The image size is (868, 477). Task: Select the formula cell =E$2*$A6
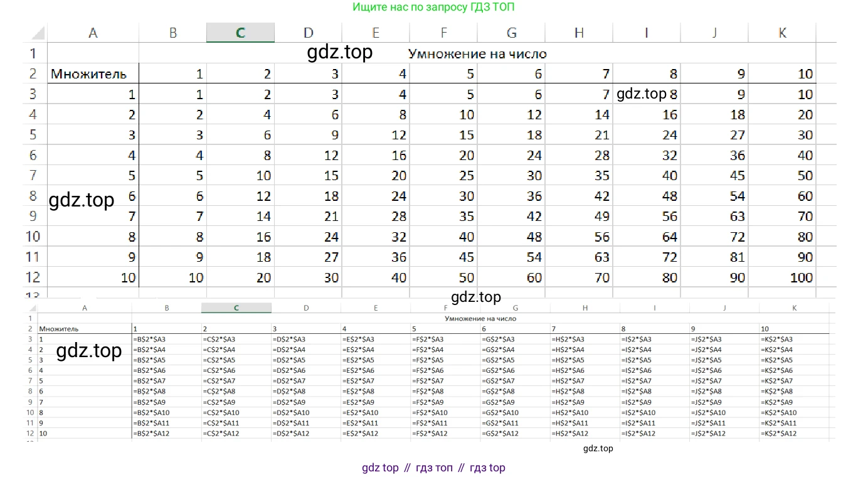(376, 370)
